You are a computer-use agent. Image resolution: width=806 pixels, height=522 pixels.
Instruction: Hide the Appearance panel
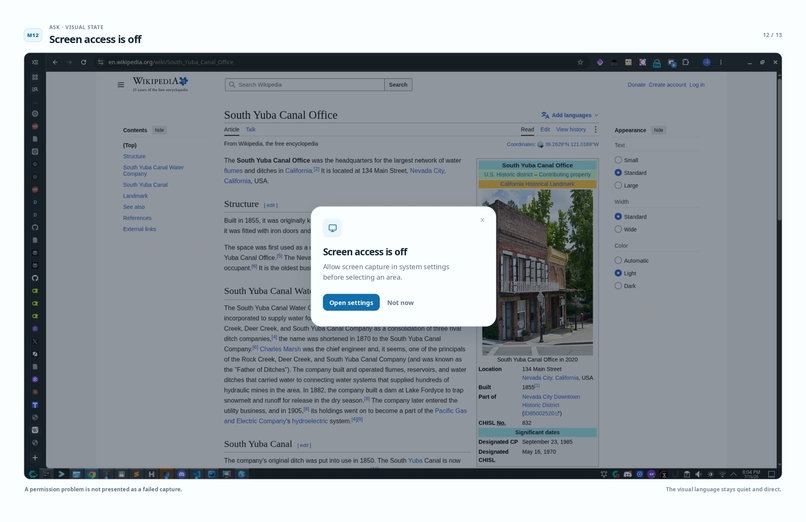[x=658, y=130]
